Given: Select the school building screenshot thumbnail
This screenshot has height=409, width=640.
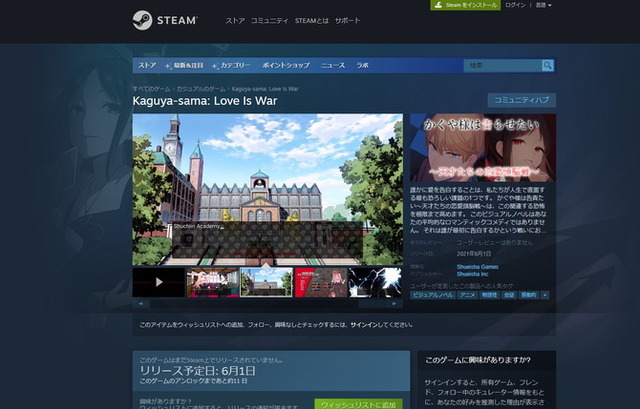Looking at the screenshot, I should click(266, 282).
